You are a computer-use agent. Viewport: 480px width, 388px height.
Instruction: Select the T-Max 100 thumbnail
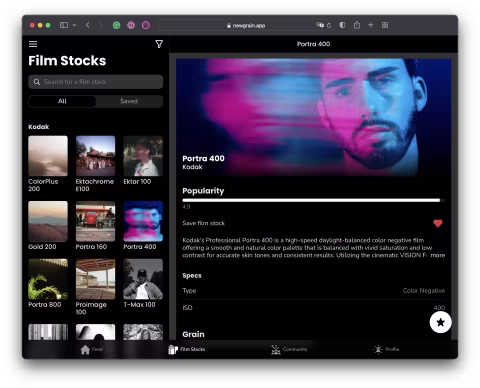coord(143,279)
